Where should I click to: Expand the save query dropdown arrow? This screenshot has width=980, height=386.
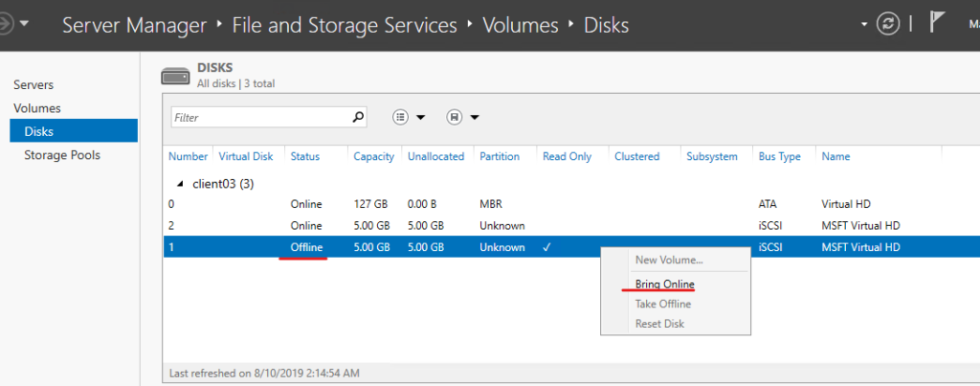(475, 118)
